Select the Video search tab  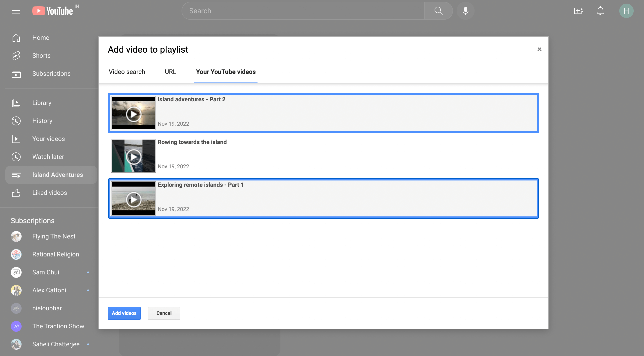127,71
